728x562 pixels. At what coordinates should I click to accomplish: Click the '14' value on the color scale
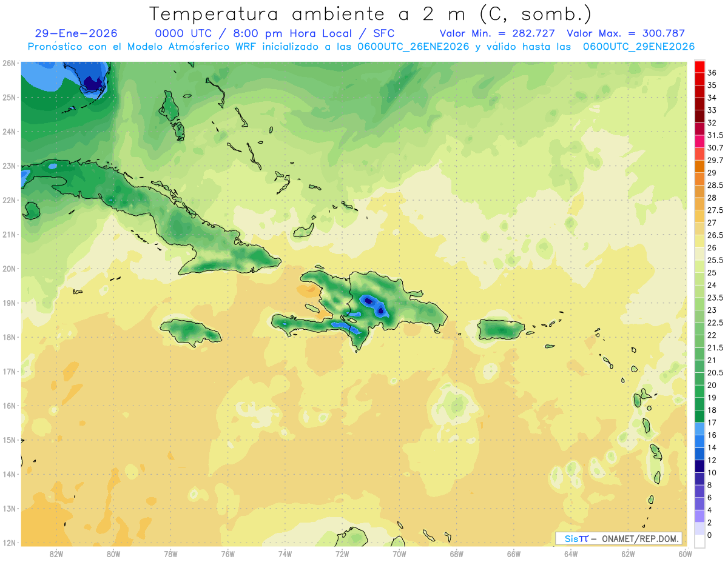tap(712, 447)
